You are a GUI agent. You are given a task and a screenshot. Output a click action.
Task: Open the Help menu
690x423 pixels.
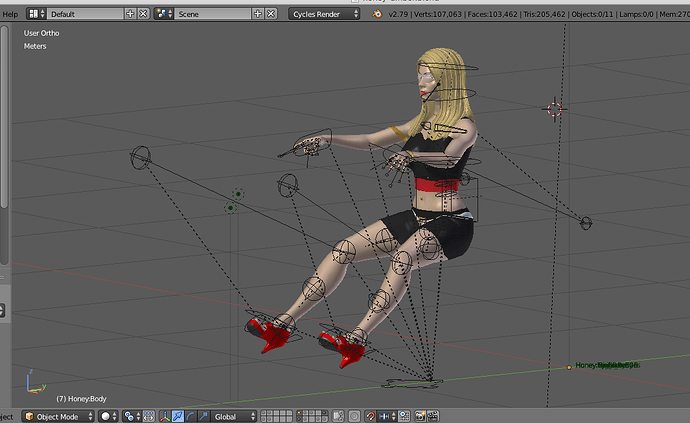(10, 14)
